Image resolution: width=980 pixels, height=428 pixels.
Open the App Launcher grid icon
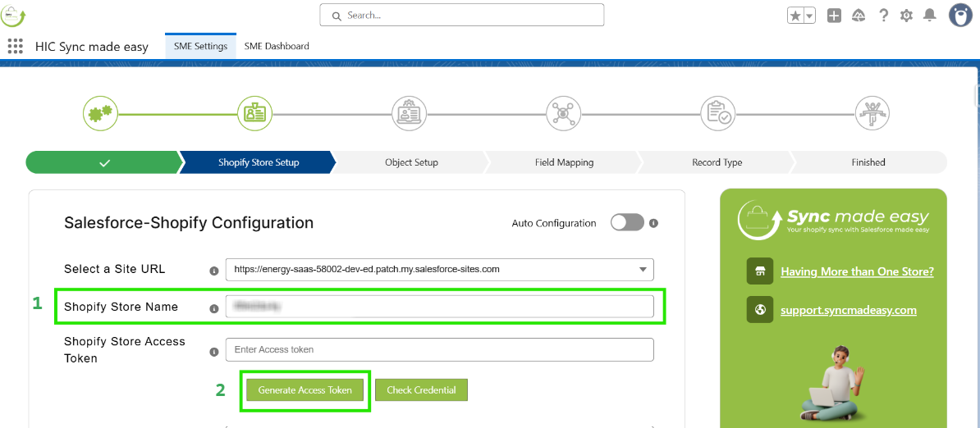point(15,47)
